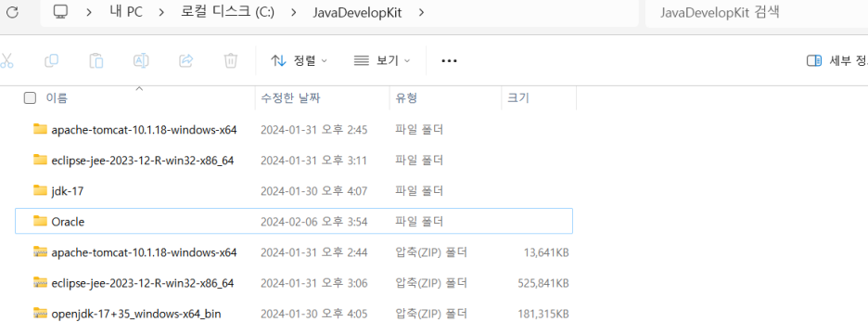The height and width of the screenshot is (335, 868).
Task: Select apache-tomcat-10.1.18-windows-x64 file folder name
Action: (x=144, y=130)
